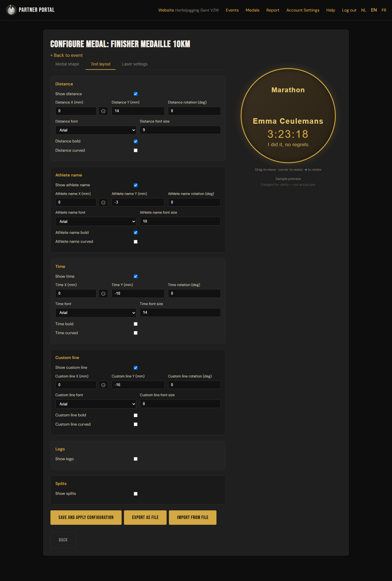Viewport: 392px width, 581px height.
Task: Click Import from File button
Action: pos(193,518)
